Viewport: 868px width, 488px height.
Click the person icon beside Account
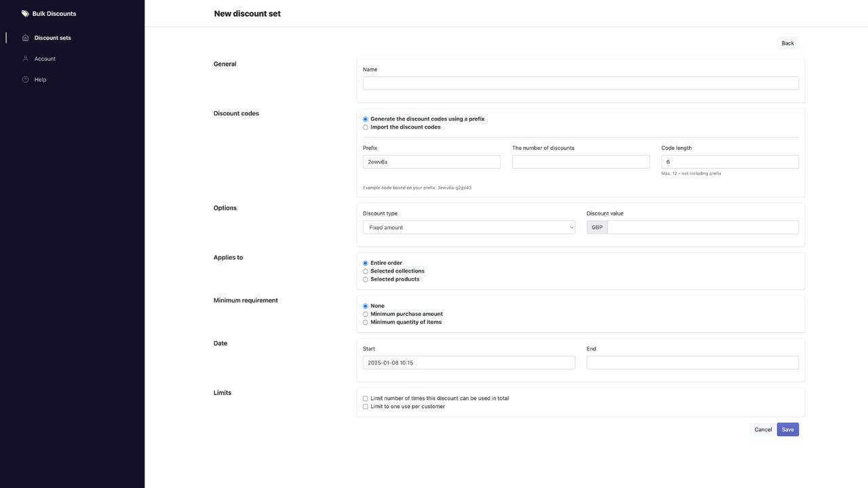(24, 58)
